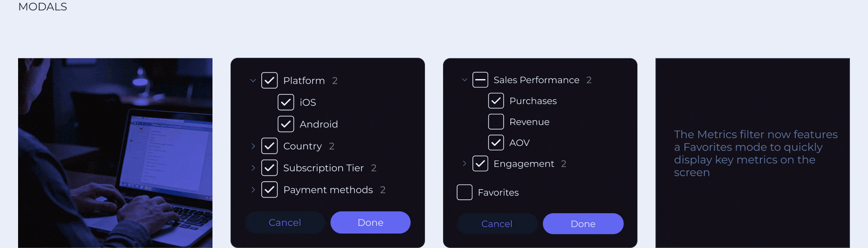Uncheck the AOV metric checkbox

[496, 143]
